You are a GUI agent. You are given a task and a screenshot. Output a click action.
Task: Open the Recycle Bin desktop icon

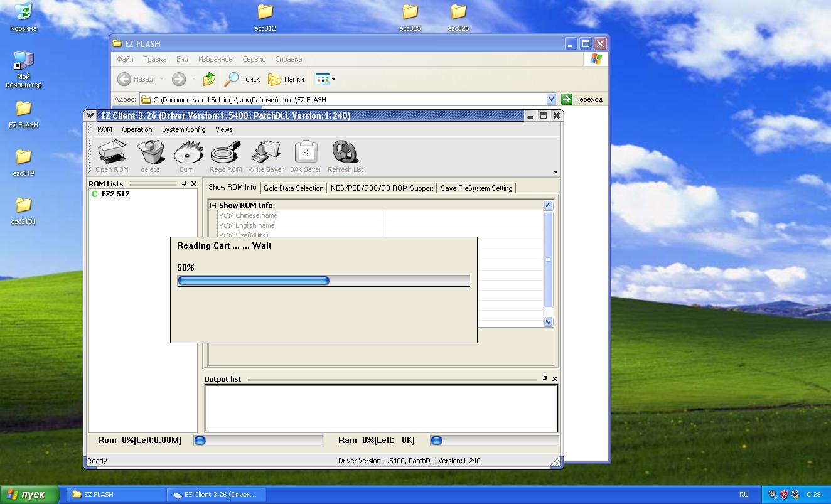[23, 11]
